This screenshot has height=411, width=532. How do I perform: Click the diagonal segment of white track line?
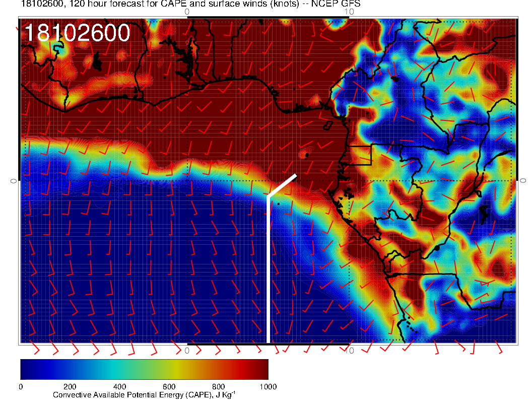(282, 185)
